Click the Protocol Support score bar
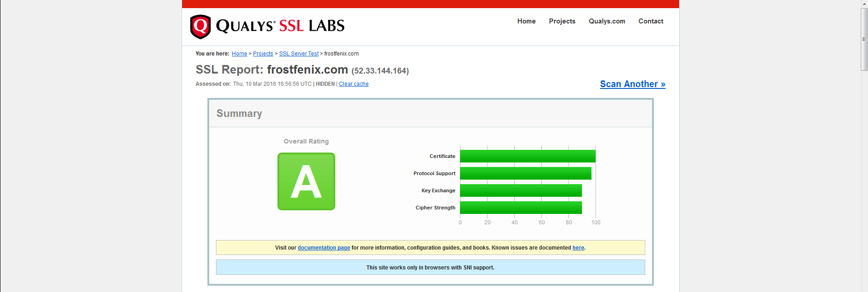Image resolution: width=868 pixels, height=292 pixels. pos(525,173)
